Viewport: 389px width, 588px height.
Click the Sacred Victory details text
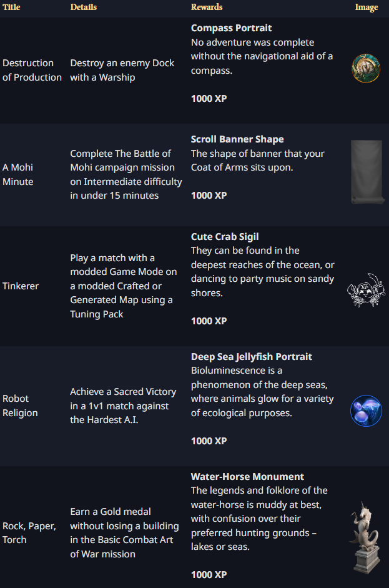[123, 406]
